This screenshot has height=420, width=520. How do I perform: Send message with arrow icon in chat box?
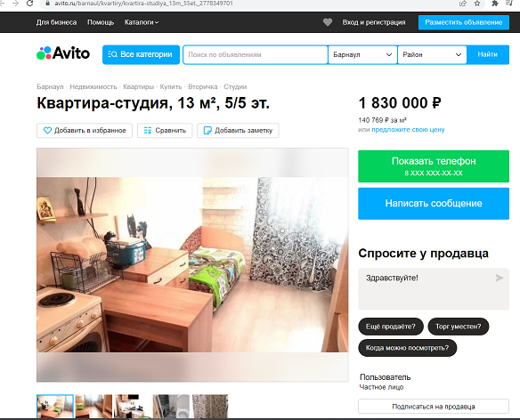pos(500,278)
